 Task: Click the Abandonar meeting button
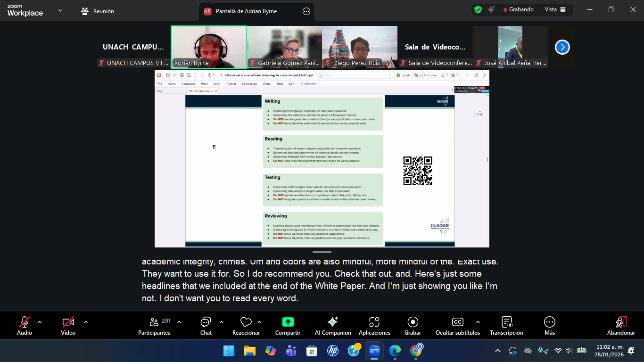(x=621, y=326)
